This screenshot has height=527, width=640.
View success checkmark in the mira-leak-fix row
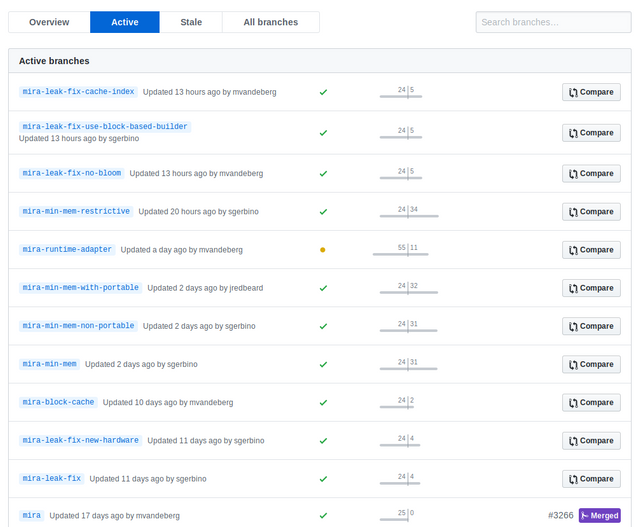click(323, 479)
